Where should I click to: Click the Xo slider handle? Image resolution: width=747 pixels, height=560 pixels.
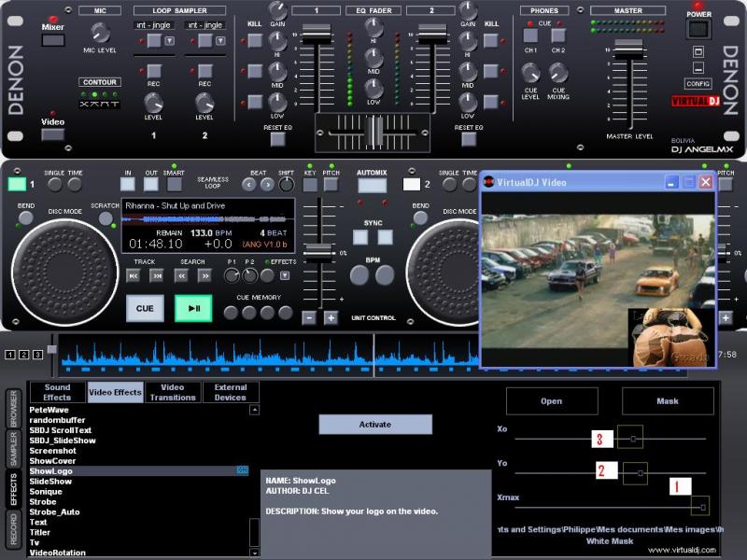tap(633, 437)
